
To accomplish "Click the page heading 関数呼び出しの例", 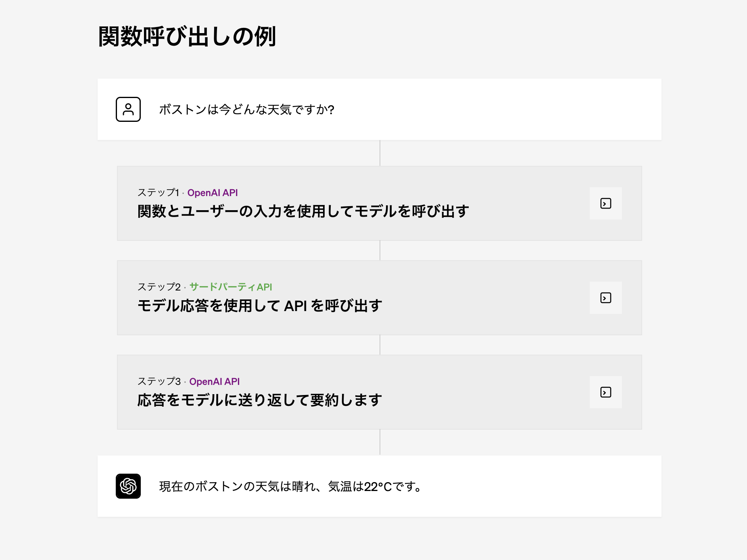I will tap(187, 37).
